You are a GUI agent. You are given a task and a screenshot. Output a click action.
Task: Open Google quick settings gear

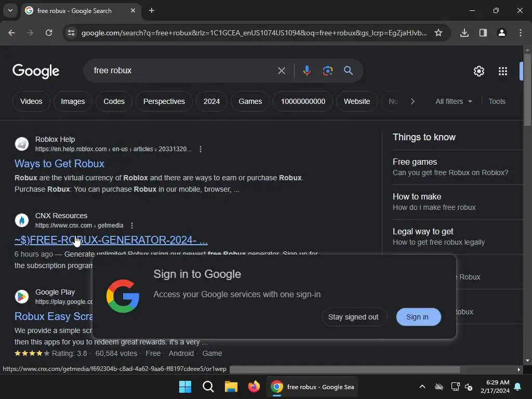coord(478,71)
